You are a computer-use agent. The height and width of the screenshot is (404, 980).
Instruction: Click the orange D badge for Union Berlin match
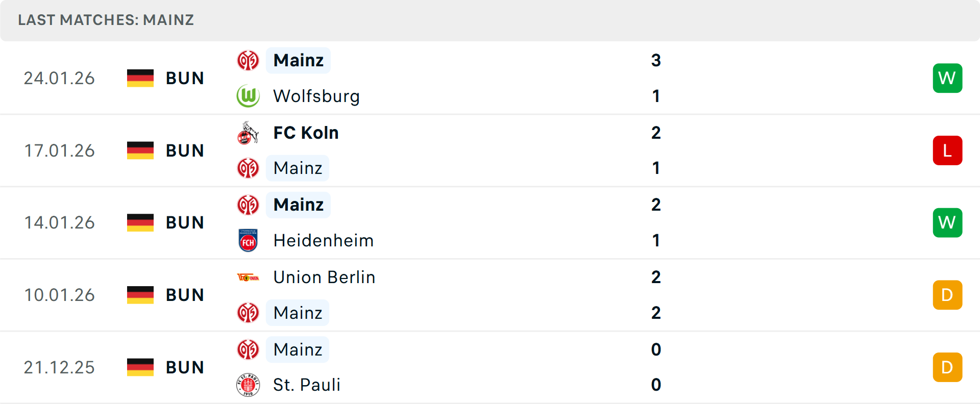point(947,295)
